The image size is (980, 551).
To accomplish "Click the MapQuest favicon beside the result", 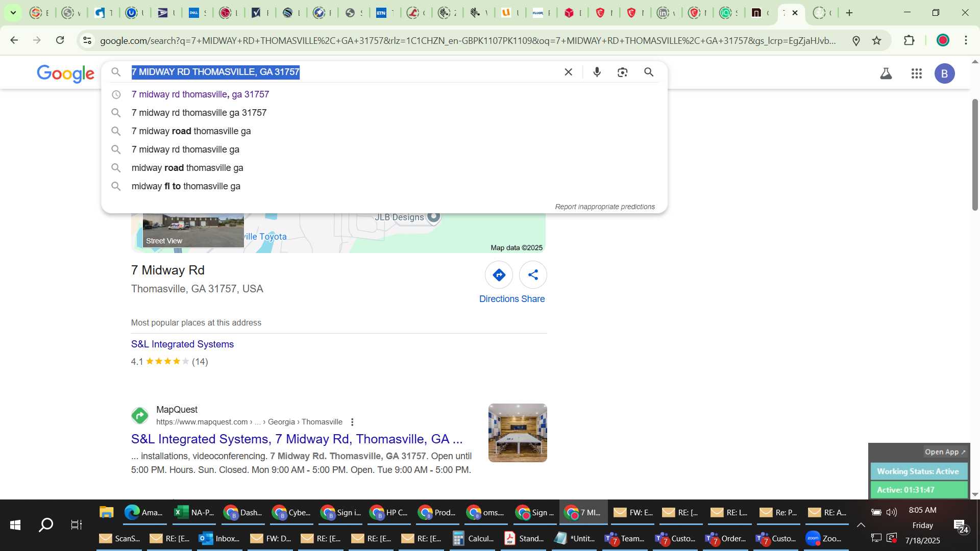I will point(140,415).
